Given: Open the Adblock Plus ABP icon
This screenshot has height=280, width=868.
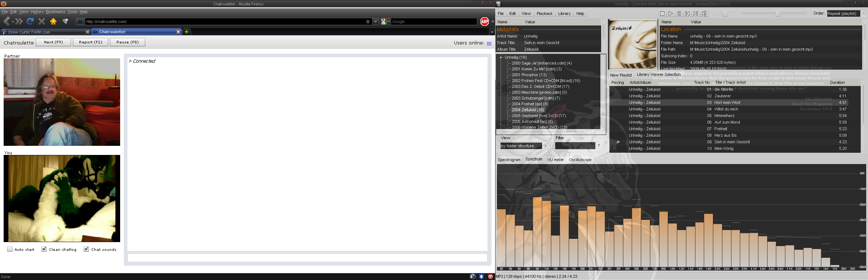Looking at the screenshot, I should point(484,22).
